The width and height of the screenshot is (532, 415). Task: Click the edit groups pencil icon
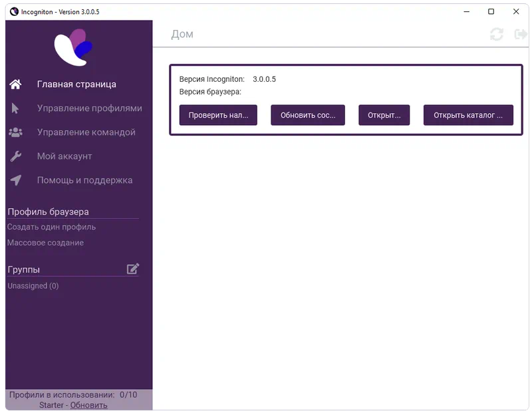tap(133, 269)
